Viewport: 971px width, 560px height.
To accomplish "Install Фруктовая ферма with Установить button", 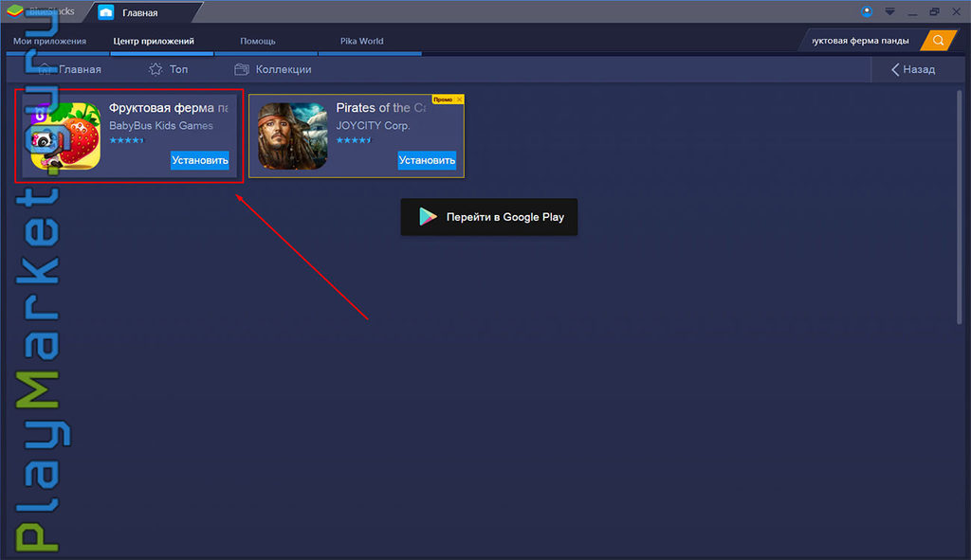I will coord(200,160).
